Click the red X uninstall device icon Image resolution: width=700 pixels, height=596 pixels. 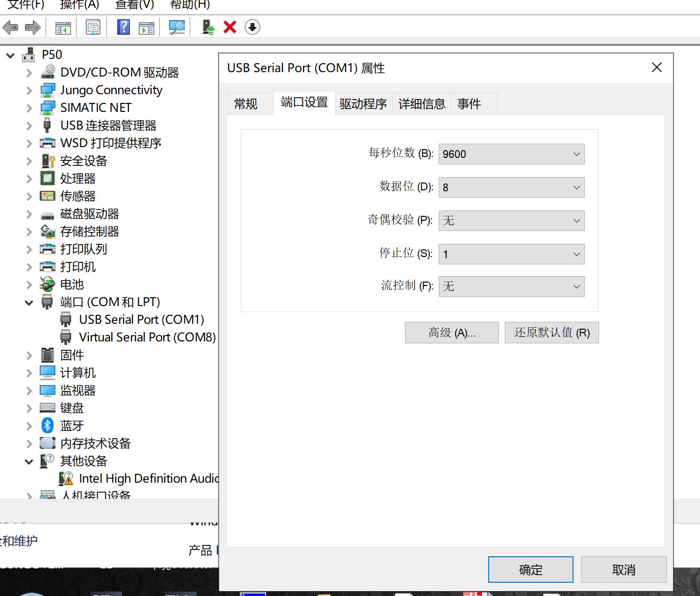point(229,27)
